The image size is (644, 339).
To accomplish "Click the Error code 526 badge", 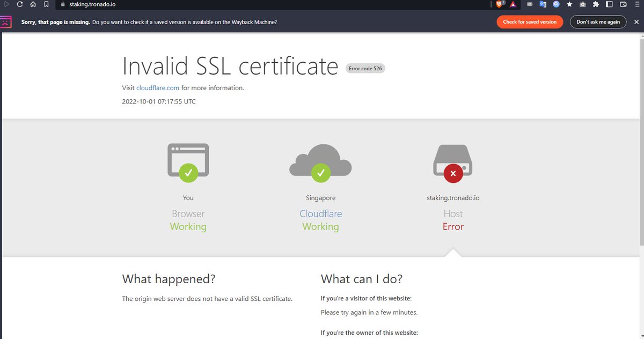I will [365, 68].
